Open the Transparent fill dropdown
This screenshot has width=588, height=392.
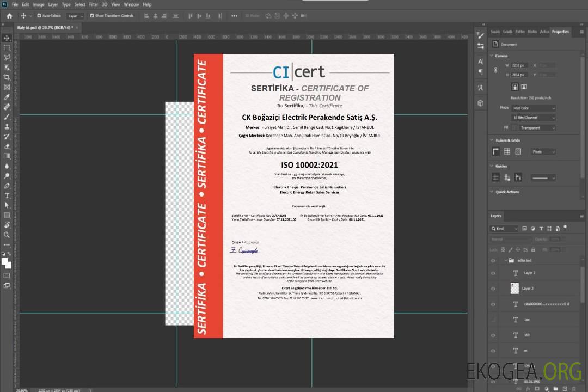537,128
